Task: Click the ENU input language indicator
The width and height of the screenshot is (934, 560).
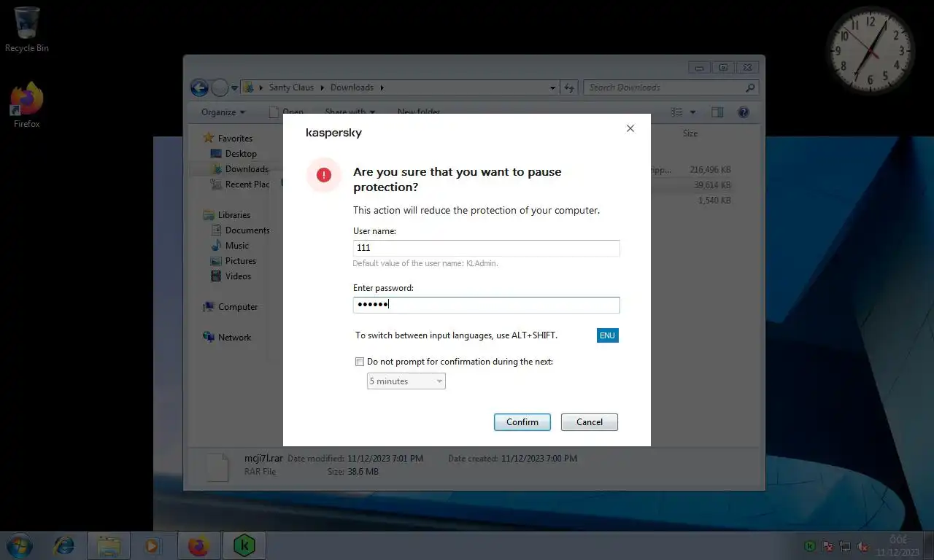Action: coord(608,335)
